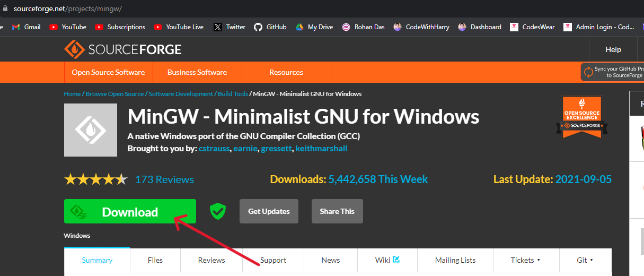Click the Sync your GitHub Project icon

[x=588, y=72]
